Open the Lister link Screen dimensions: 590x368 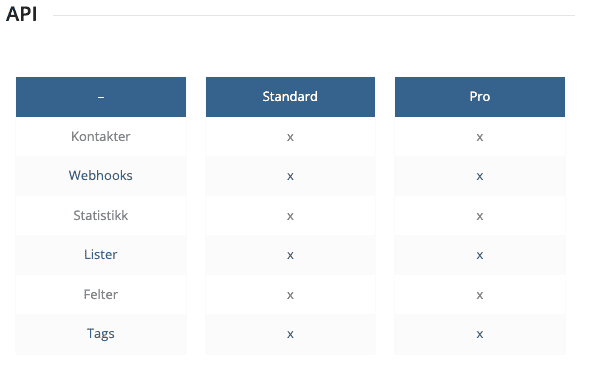click(x=100, y=255)
